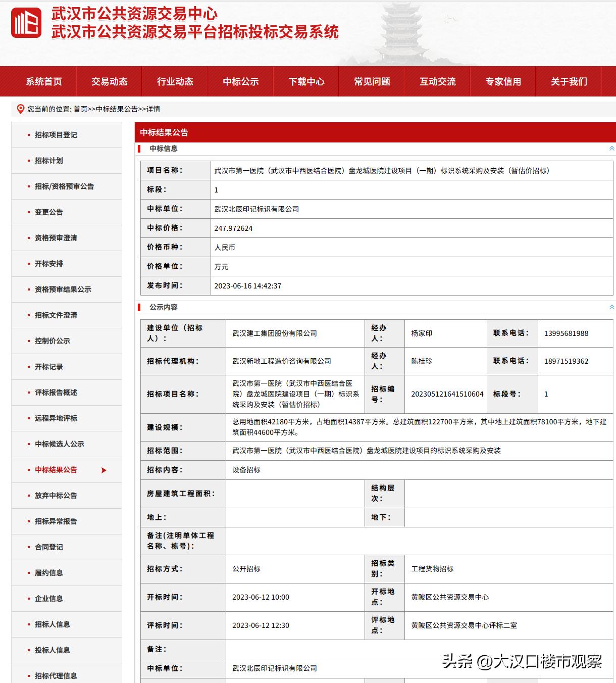This screenshot has width=616, height=683.
Task: Click red bullet icon beside 企业信息
Action: point(29,599)
